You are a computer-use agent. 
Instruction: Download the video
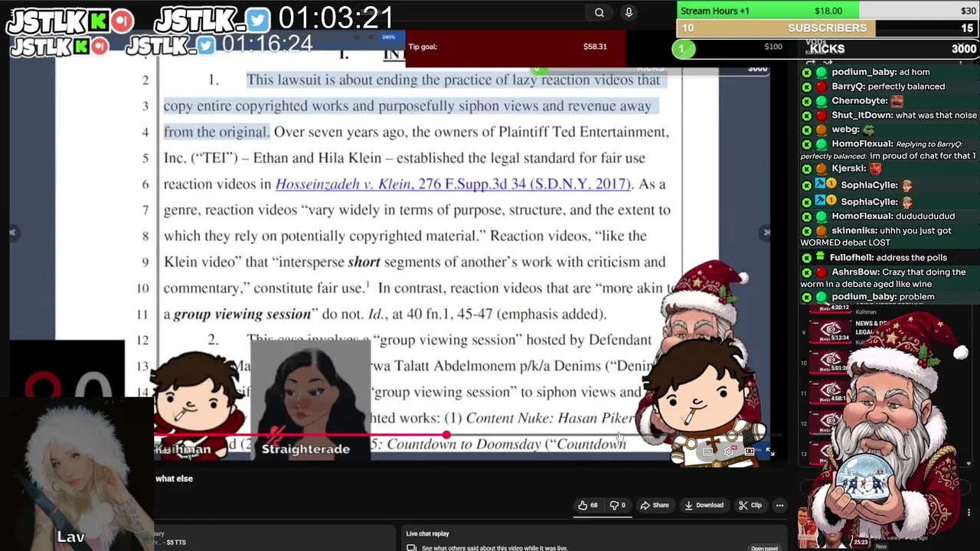point(704,505)
